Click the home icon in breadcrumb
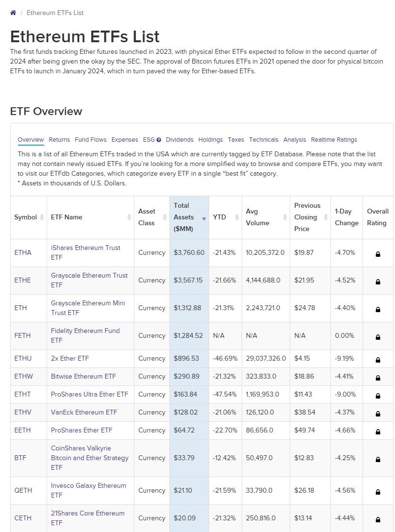The height and width of the screenshot is (532, 395). [x=13, y=13]
